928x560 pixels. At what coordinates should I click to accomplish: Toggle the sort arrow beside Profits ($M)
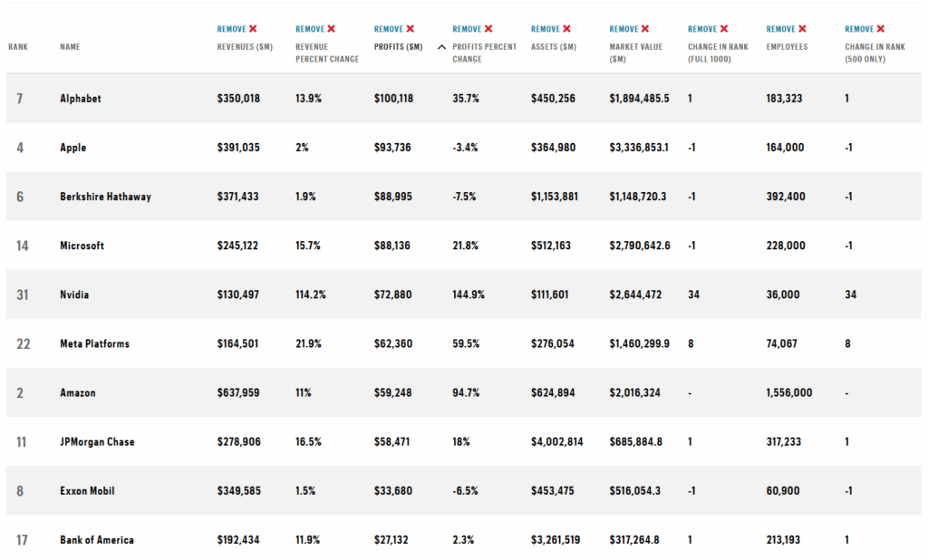pyautogui.click(x=441, y=47)
